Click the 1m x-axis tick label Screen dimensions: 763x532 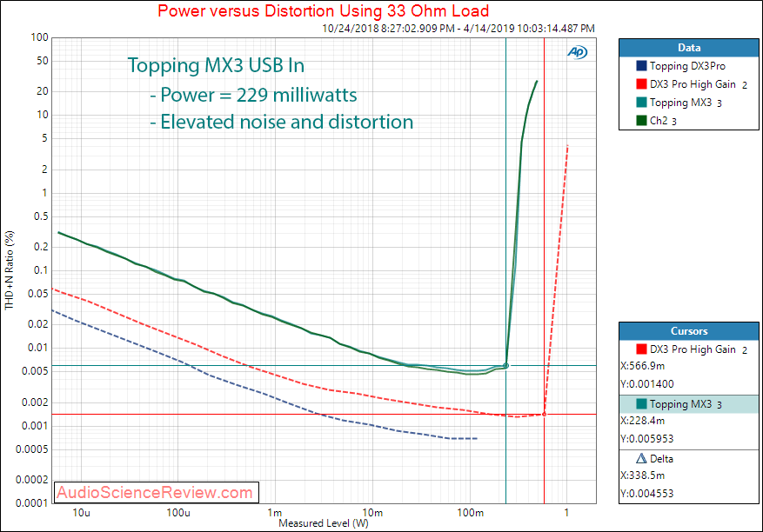pos(275,513)
